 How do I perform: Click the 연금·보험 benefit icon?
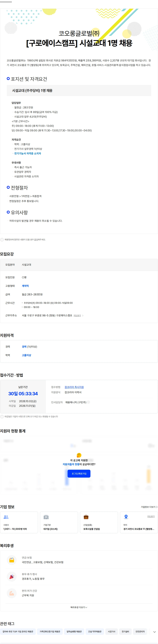(12, 560)
